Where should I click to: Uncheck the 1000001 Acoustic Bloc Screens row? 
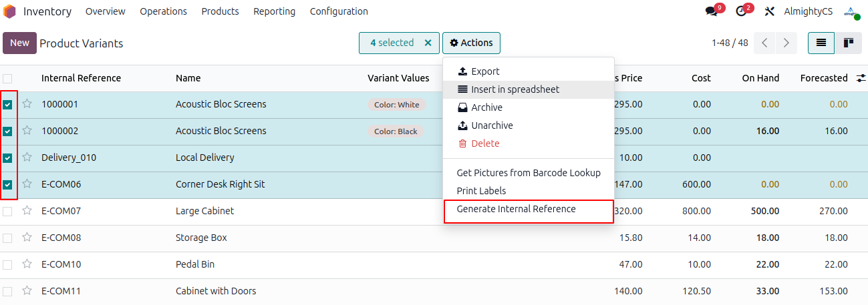[7, 105]
